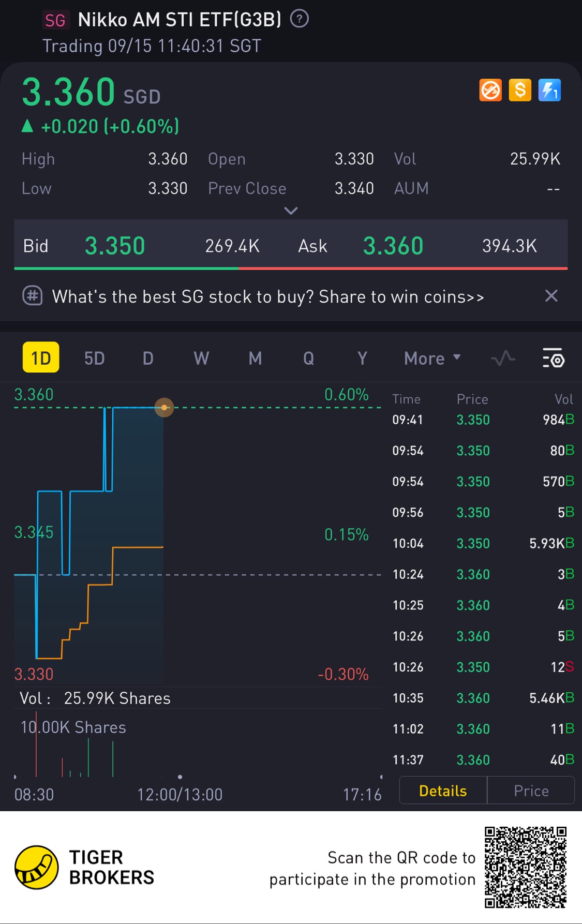
Task: Open the chart indicator wave icon
Action: (503, 358)
